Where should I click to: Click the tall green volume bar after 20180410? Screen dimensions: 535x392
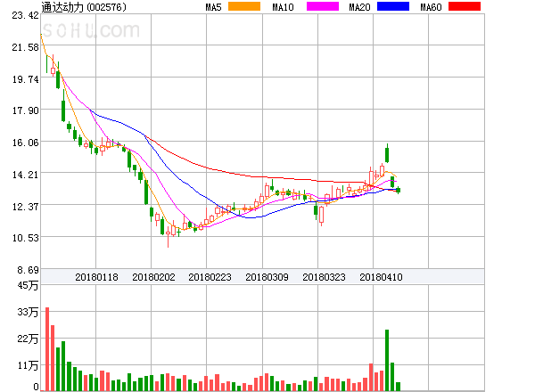pos(387,360)
